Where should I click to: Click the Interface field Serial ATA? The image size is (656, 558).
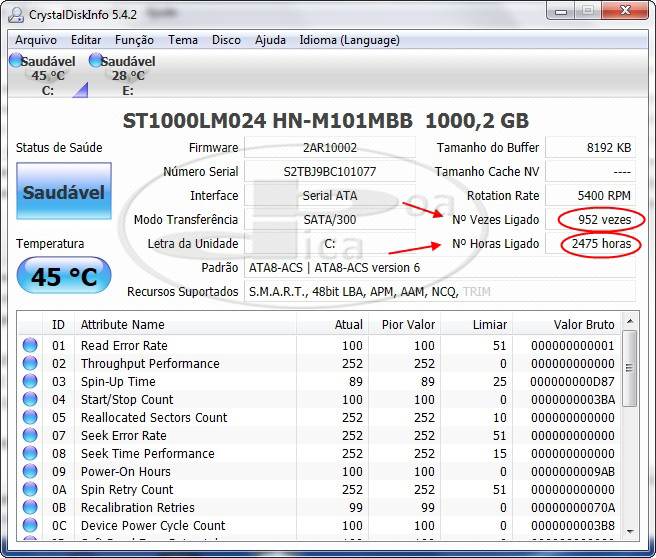point(330,195)
